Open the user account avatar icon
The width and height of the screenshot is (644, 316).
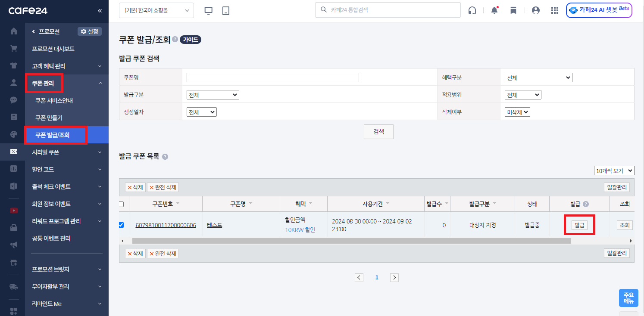tap(536, 10)
